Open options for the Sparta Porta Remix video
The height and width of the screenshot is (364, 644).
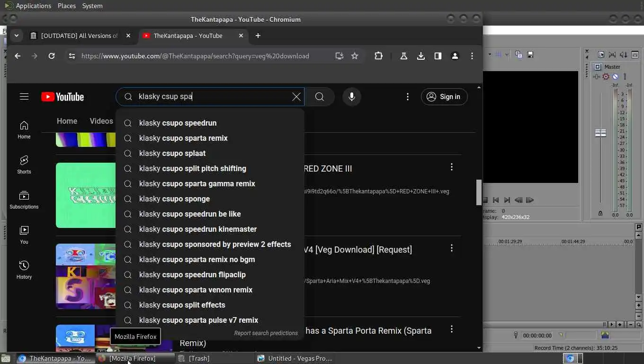pos(452,329)
